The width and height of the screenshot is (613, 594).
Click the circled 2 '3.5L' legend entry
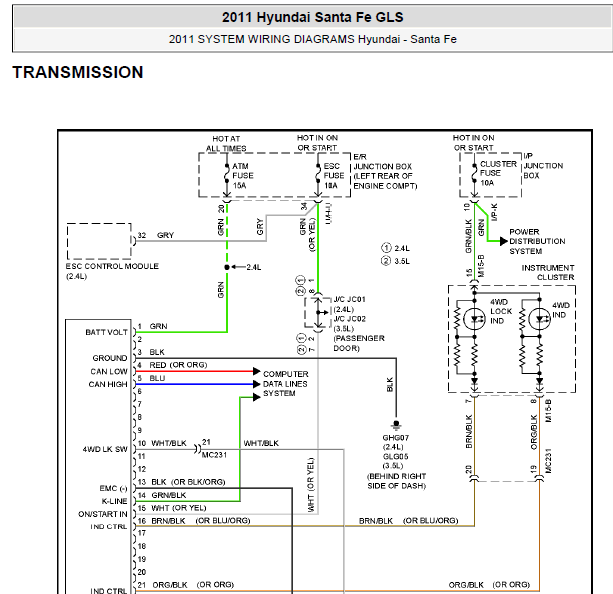click(x=395, y=261)
